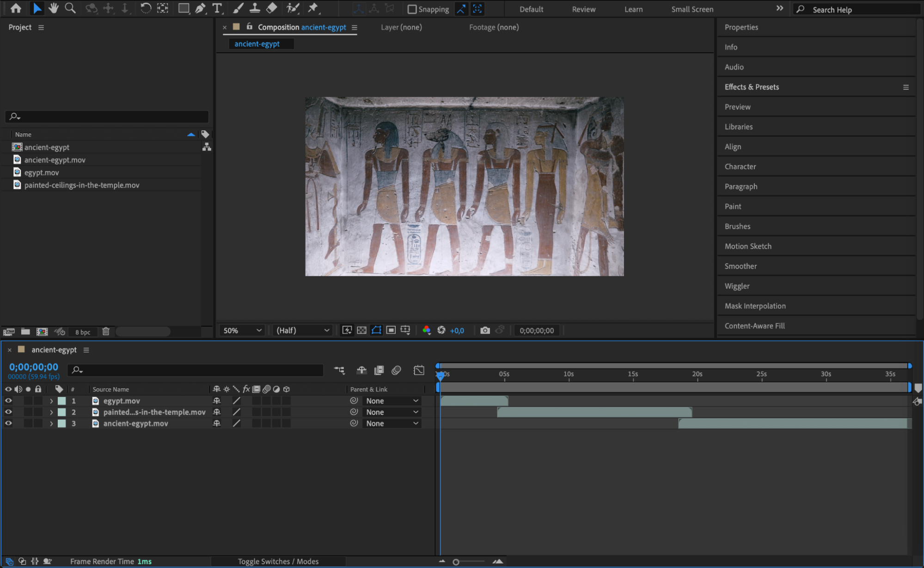Enable the Snapping checkbox
The height and width of the screenshot is (568, 924).
tap(412, 9)
